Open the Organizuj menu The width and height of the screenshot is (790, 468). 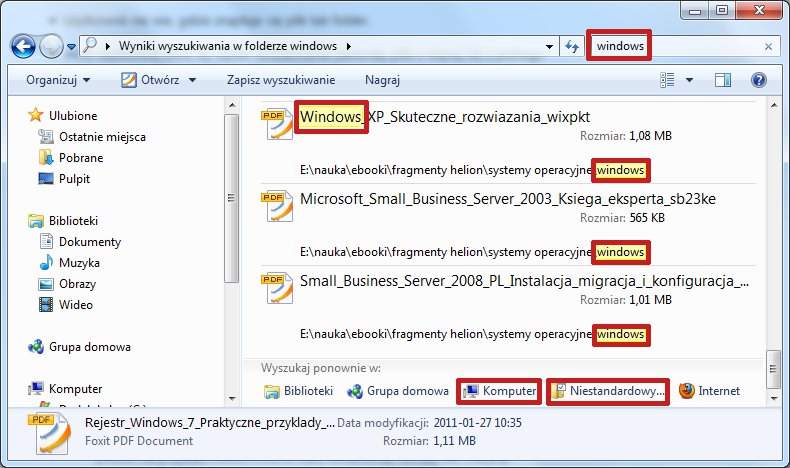coord(58,80)
